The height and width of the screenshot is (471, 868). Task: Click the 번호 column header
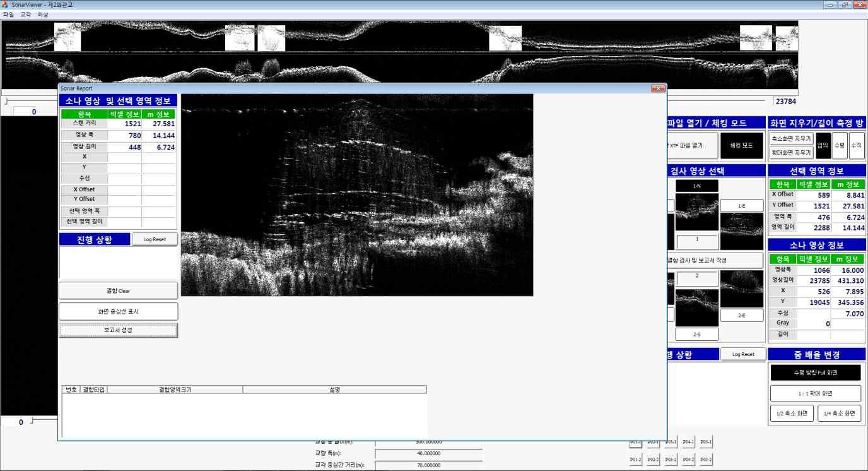[71, 390]
